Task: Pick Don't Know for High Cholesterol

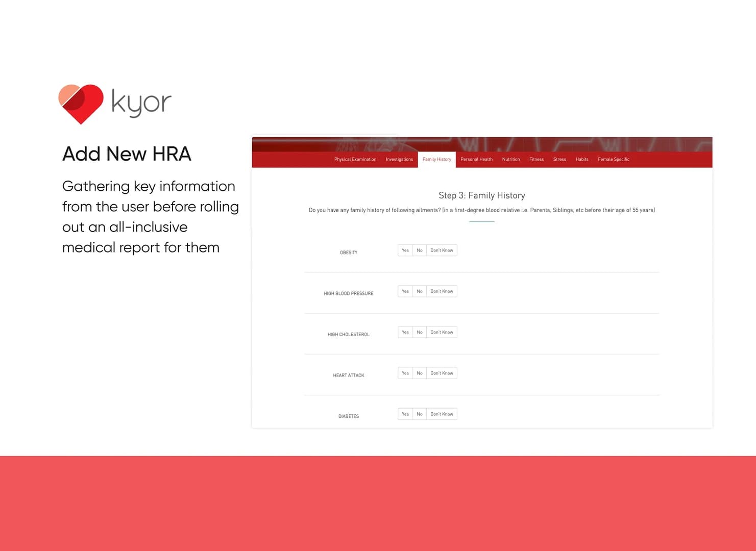Action: (442, 332)
